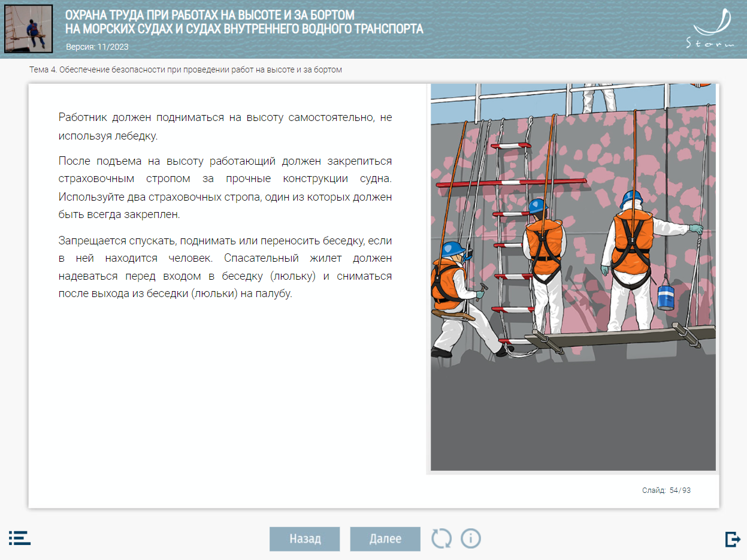Viewport: 747px width, 560px height.
Task: Click the course title 'ОХРАНА ТРУДА ПРИ РАБОТАХ НА ВЫСОТЕ'
Action: pos(244,22)
